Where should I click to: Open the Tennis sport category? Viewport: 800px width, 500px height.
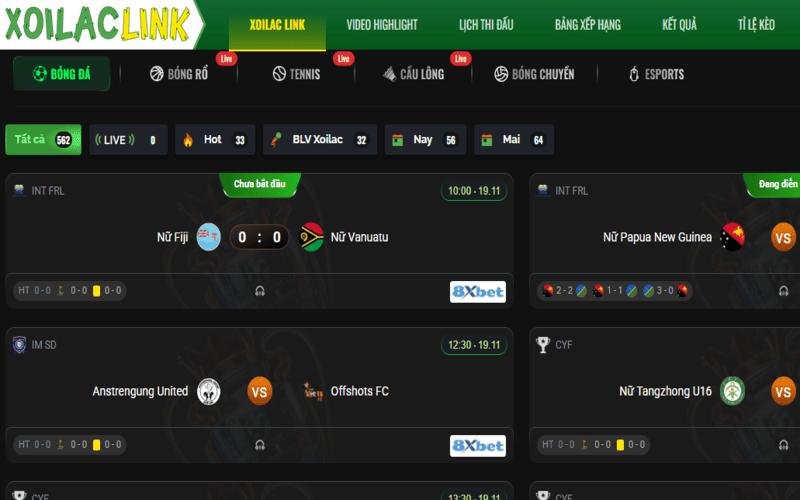click(x=296, y=74)
